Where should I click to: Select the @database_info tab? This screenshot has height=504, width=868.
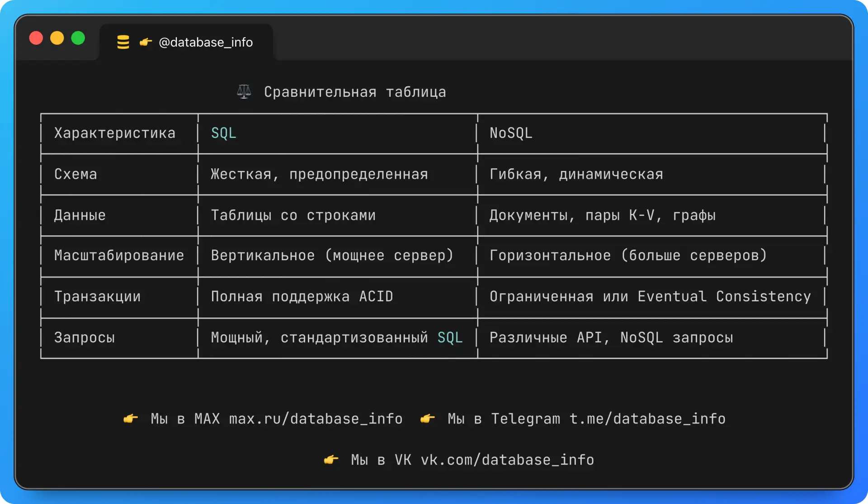186,42
